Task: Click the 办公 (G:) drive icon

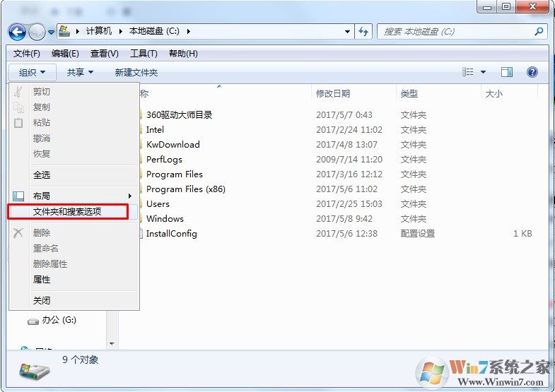Action: click(33, 321)
